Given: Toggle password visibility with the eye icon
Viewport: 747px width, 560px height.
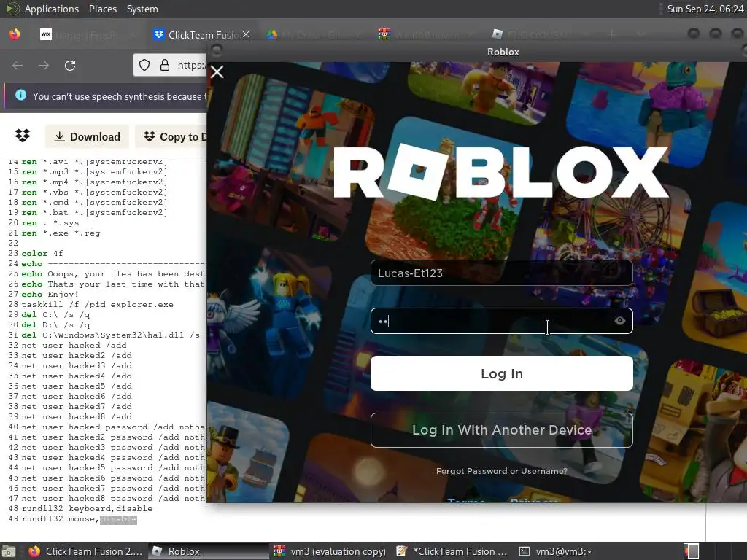Looking at the screenshot, I should tap(619, 321).
